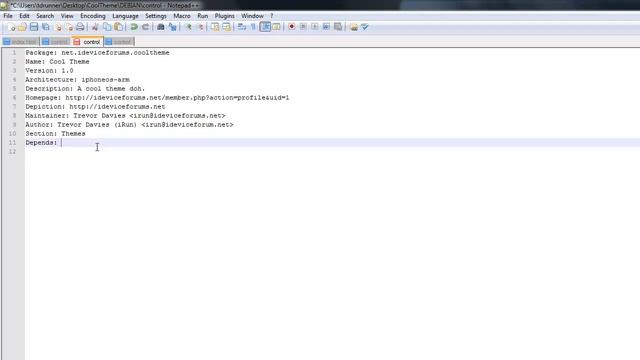
Task: Open the Settings menu
Action: [156, 16]
